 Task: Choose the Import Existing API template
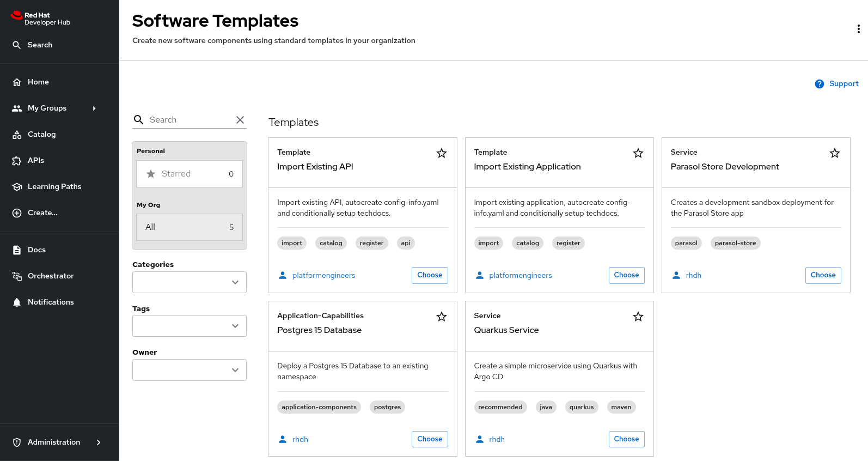pyautogui.click(x=430, y=275)
